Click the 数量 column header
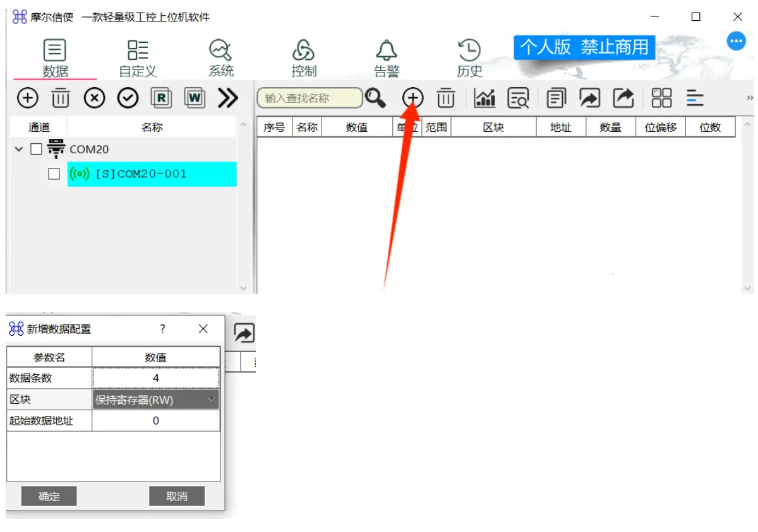The width and height of the screenshot is (758, 532). pos(611,127)
